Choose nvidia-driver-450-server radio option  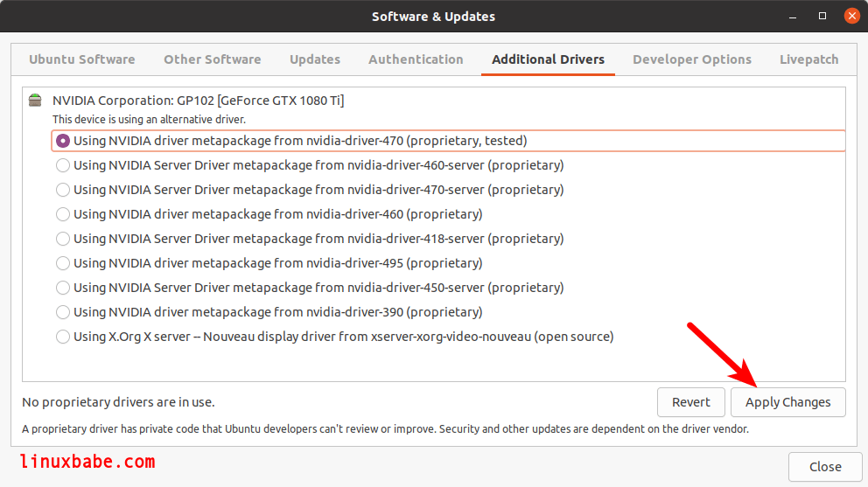(x=63, y=288)
